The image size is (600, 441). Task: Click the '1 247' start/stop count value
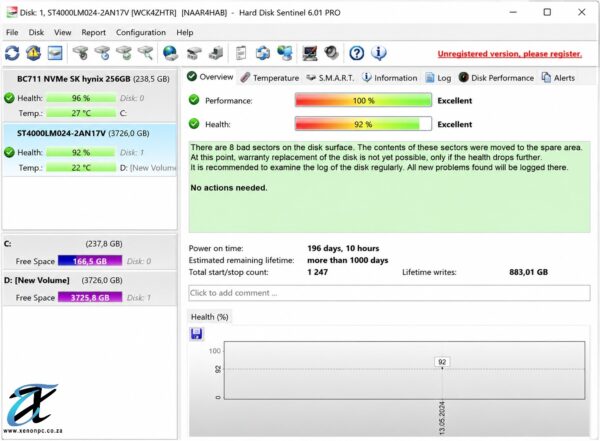click(317, 272)
